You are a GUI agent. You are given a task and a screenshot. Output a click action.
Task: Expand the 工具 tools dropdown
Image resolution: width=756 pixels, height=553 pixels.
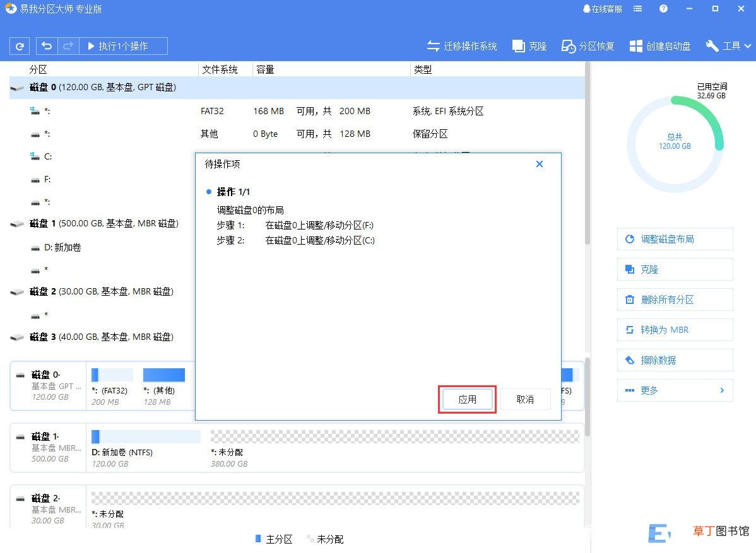click(728, 46)
